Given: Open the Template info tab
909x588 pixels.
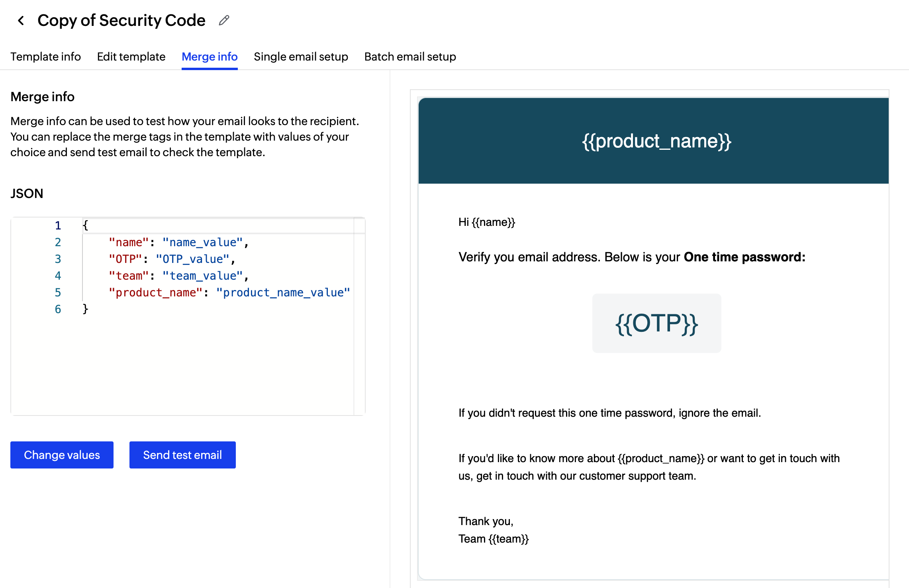Looking at the screenshot, I should (x=45, y=57).
